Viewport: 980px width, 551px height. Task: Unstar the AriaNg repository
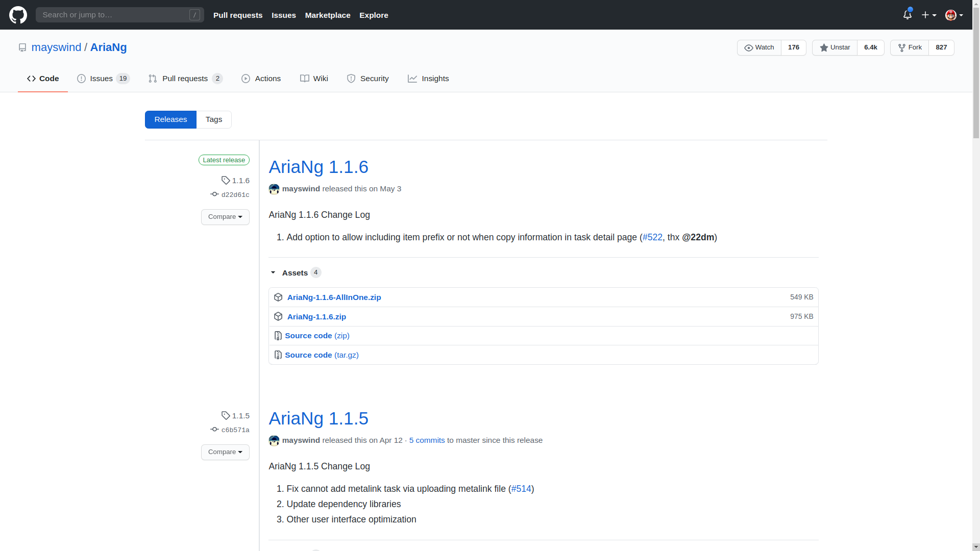coord(835,47)
